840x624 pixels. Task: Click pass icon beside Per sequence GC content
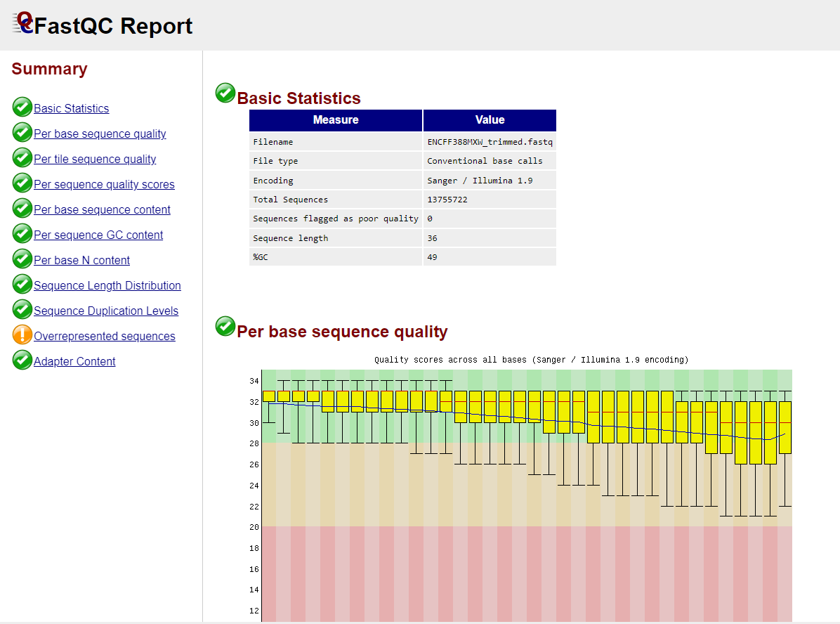(x=22, y=233)
